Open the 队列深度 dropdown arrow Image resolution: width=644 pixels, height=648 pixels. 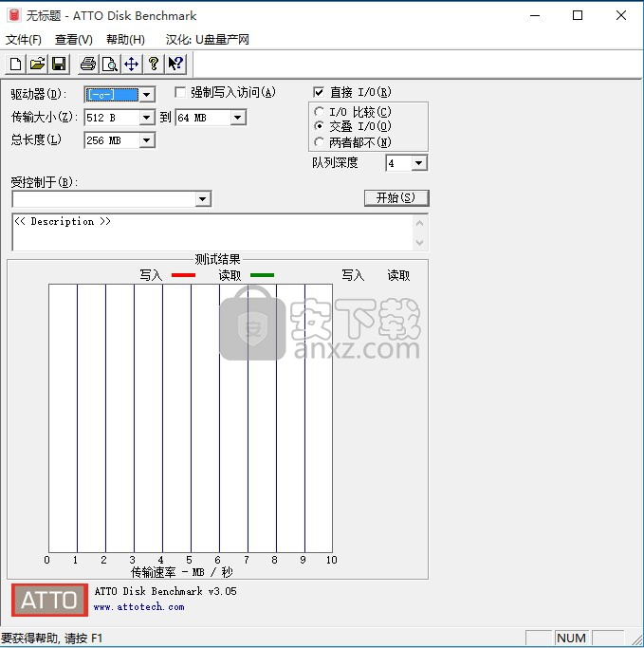pos(419,163)
